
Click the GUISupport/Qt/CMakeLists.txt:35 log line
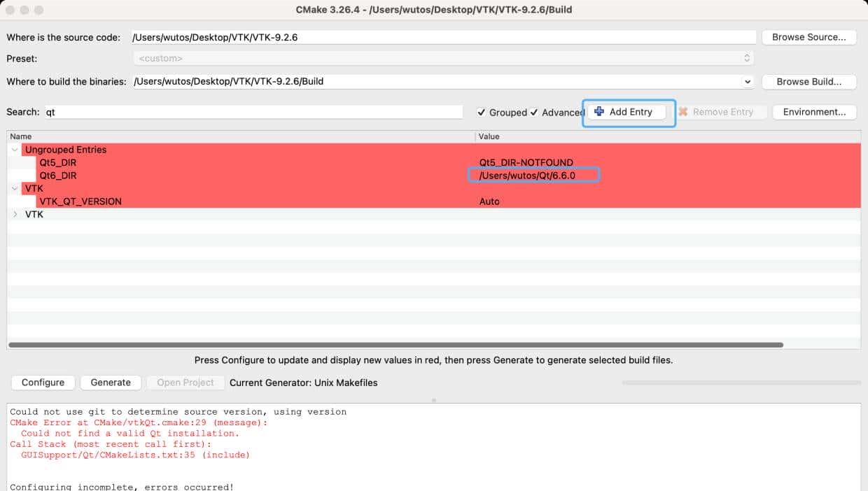135,455
